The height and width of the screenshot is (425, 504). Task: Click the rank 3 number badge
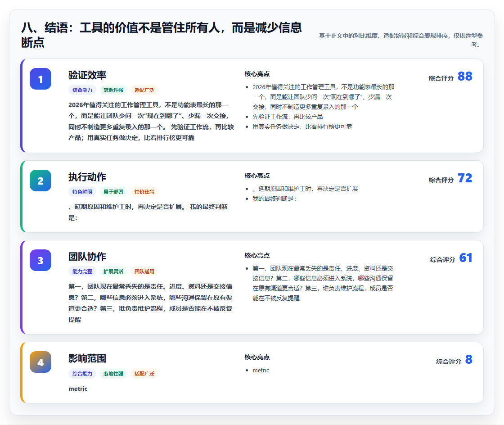pyautogui.click(x=40, y=260)
